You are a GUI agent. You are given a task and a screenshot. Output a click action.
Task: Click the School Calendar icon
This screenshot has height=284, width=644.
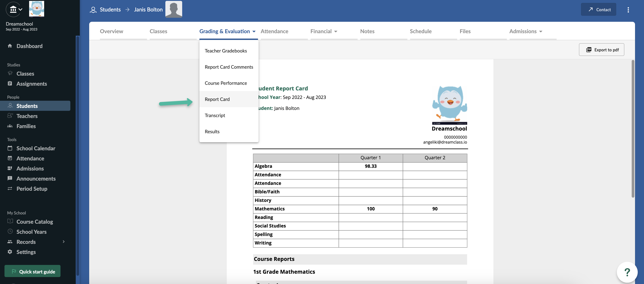[x=10, y=148]
